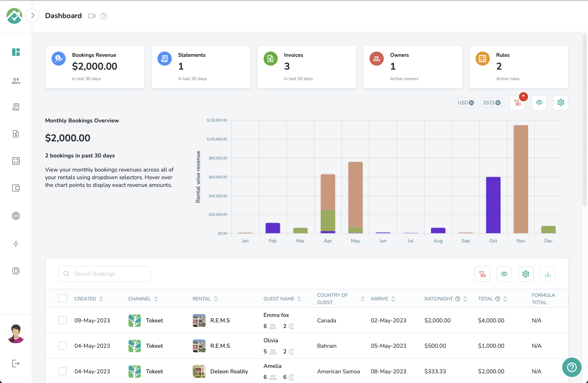Check the Emma fox booking row checkbox
Viewport: 588px width, 383px height.
coord(62,320)
